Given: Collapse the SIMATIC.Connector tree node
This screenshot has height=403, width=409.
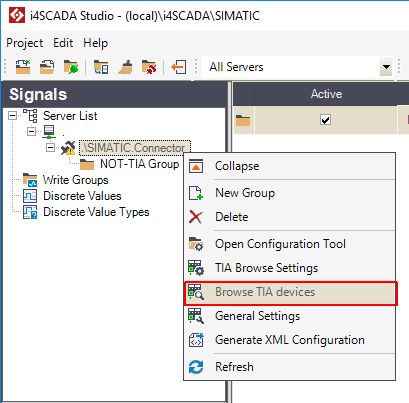Looking at the screenshot, I should [50, 147].
